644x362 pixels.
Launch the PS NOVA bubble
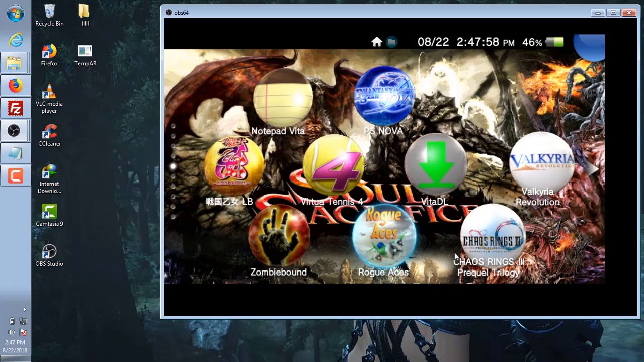(384, 96)
